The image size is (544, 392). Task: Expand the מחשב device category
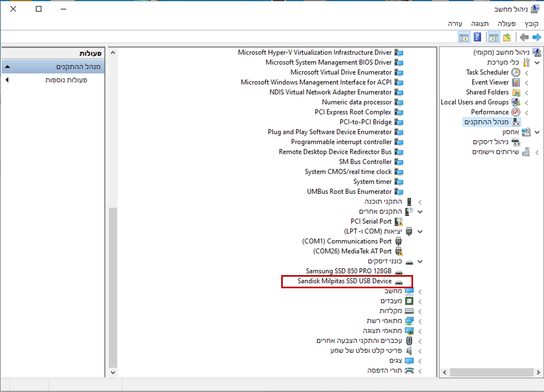420,291
